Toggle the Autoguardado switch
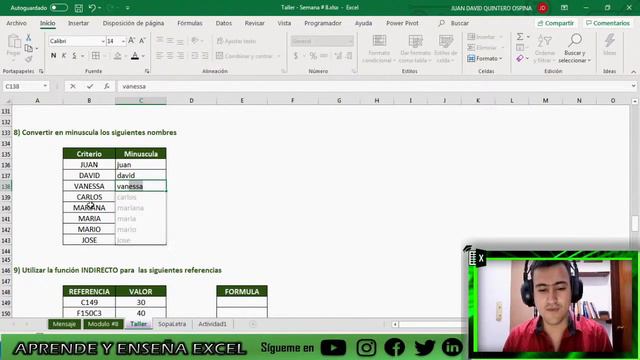 59,8
